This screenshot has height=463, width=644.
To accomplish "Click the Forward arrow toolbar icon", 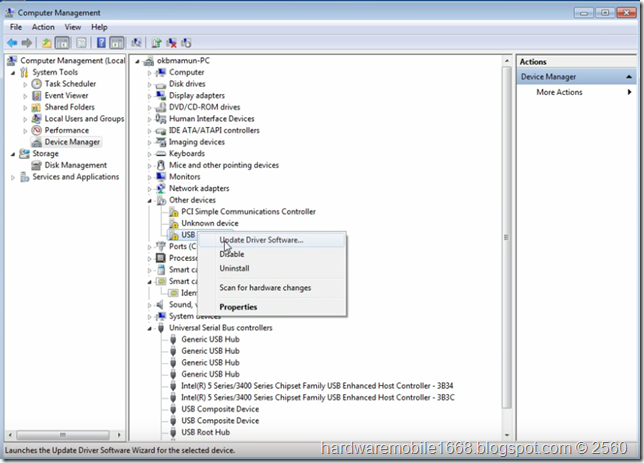I will point(27,43).
